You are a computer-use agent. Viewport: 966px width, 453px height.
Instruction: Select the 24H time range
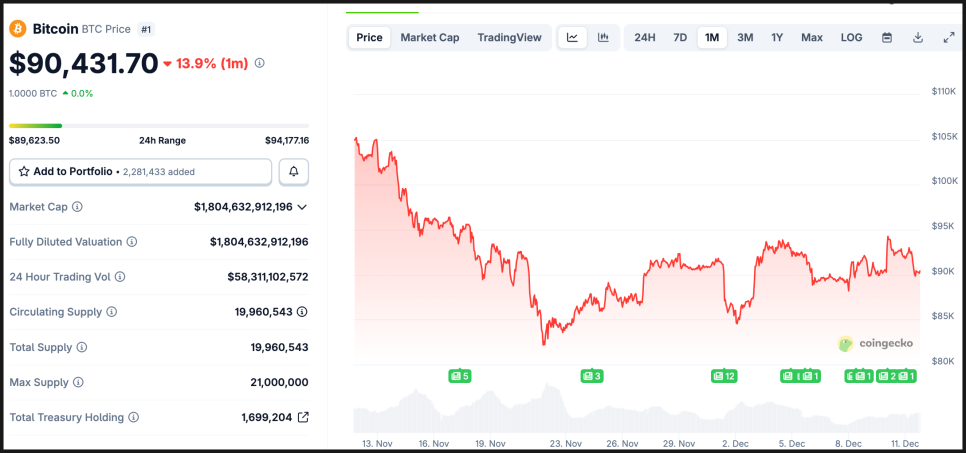pos(645,38)
